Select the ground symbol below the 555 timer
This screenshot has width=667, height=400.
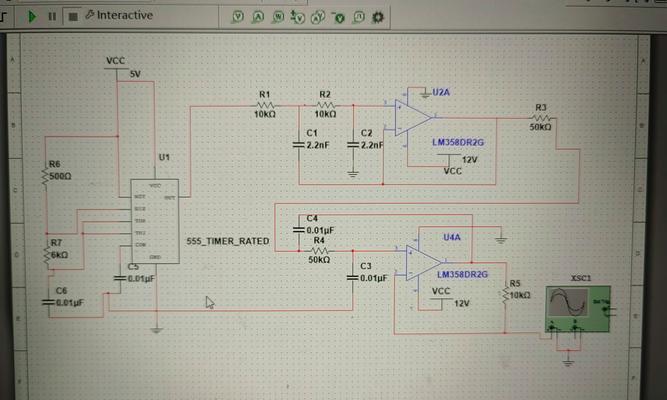point(157,330)
